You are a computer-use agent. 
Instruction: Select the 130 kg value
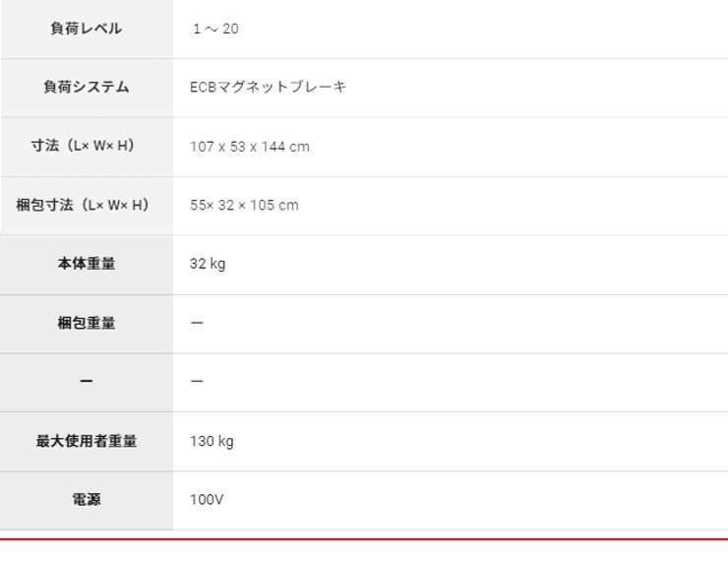(212, 441)
